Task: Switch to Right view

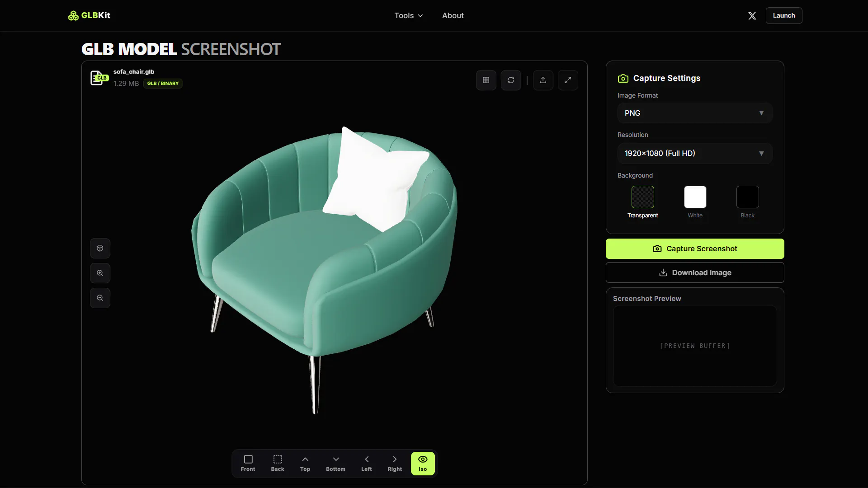Action: point(395,464)
